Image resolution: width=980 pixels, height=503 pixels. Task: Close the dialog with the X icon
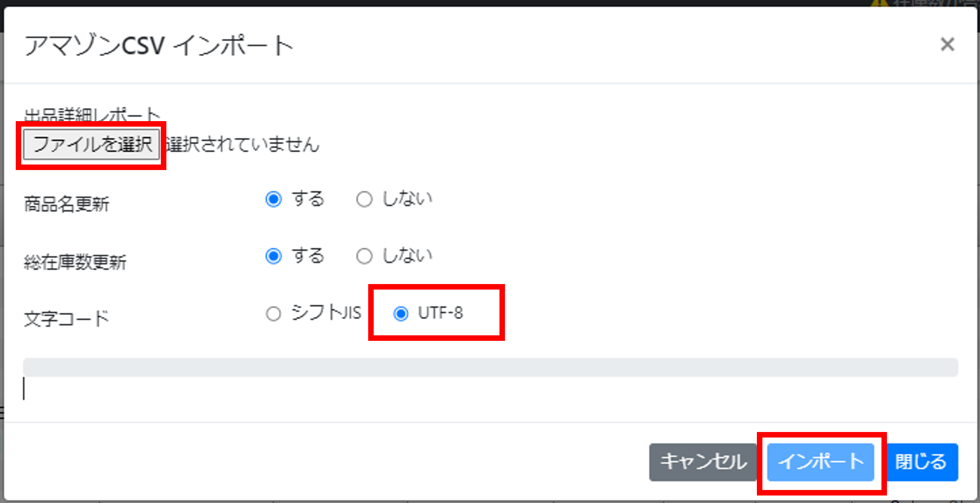[x=947, y=44]
